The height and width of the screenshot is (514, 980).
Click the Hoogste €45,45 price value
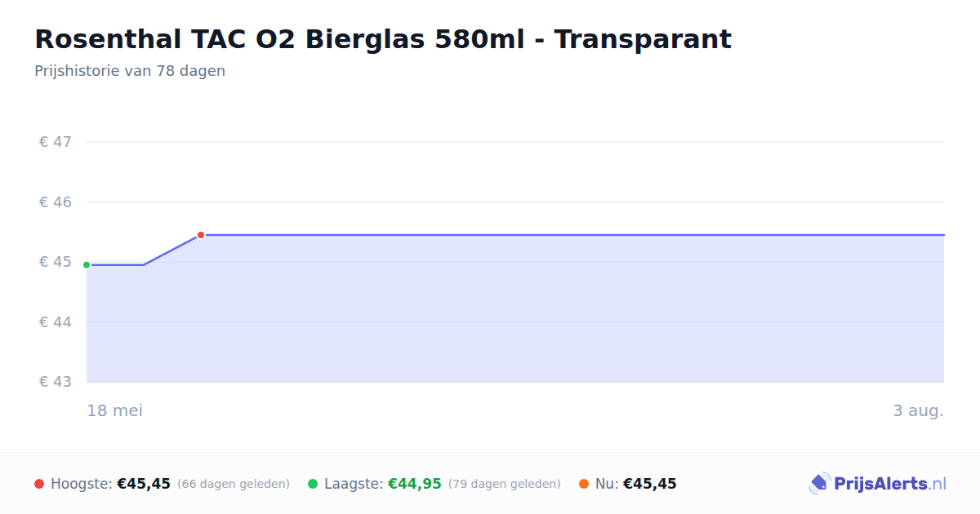(144, 484)
